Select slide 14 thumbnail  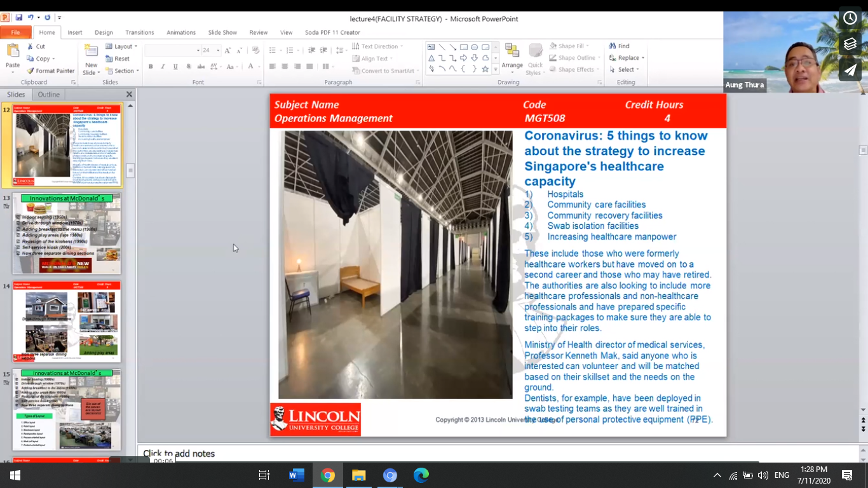[67, 322]
